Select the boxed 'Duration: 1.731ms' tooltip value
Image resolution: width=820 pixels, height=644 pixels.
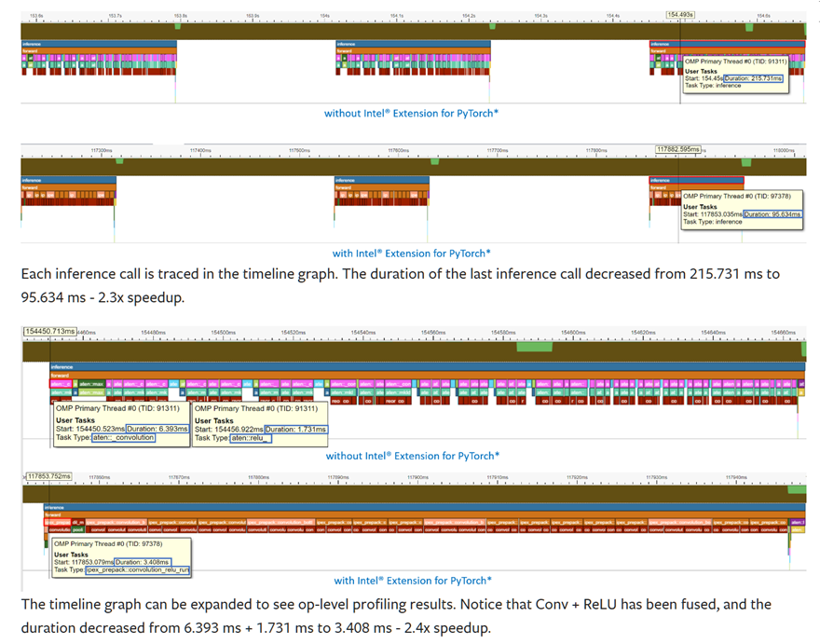coord(295,429)
